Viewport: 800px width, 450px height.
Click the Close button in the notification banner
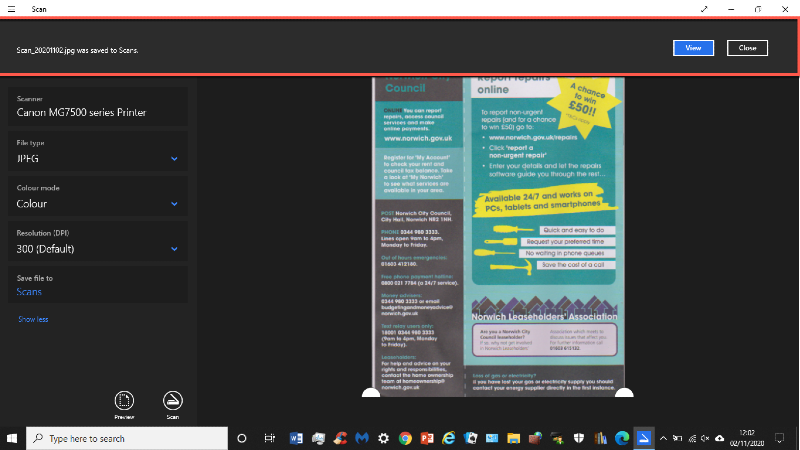747,48
